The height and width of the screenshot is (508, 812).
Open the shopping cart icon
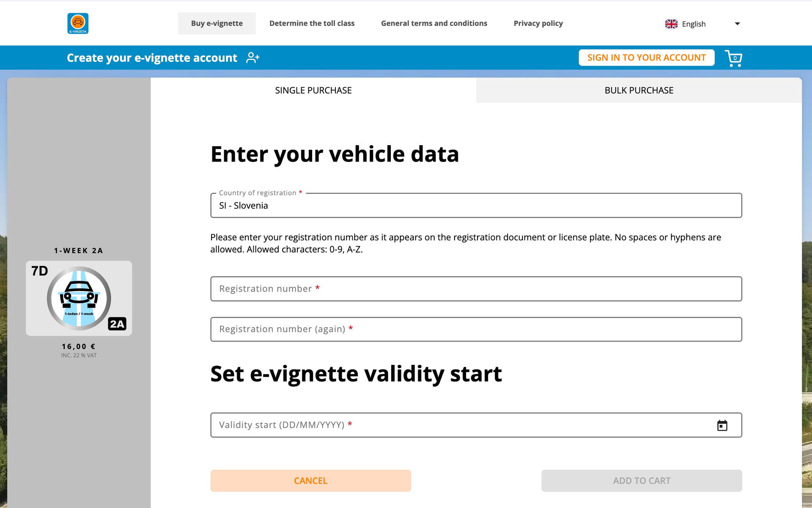(x=733, y=58)
